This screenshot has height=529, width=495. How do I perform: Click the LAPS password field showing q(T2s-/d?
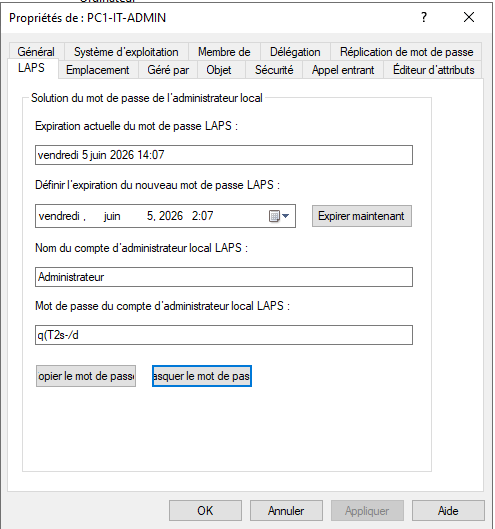[224, 335]
